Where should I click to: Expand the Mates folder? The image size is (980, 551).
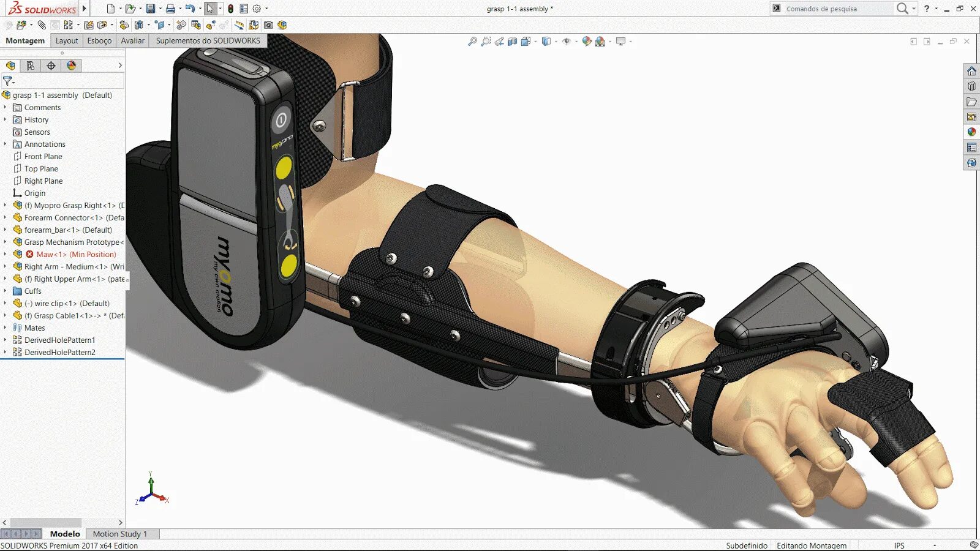click(x=5, y=328)
